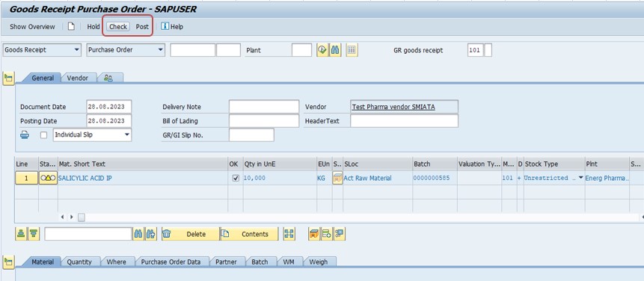644x281 pixels.
Task: Click the Hold button
Action: coord(93,27)
